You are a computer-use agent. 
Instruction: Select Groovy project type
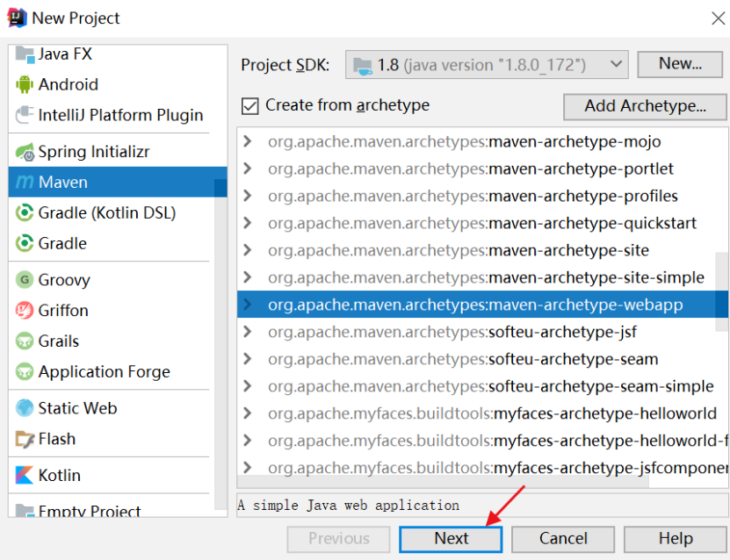(x=112, y=280)
